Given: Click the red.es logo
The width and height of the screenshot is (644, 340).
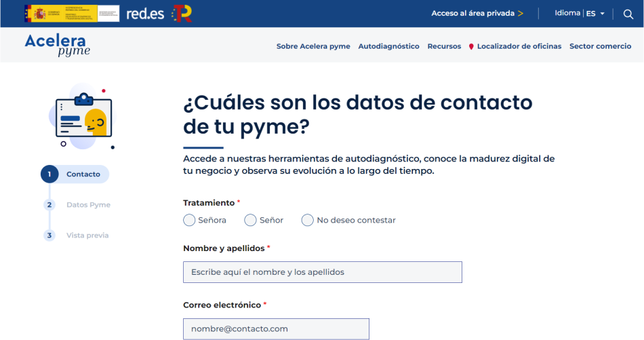Looking at the screenshot, I should click(145, 14).
